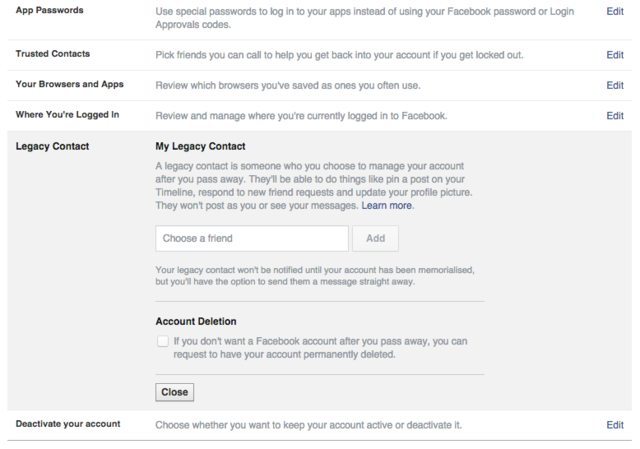The image size is (640, 449).
Task: Expand the App Passwords row label
Action: (50, 10)
